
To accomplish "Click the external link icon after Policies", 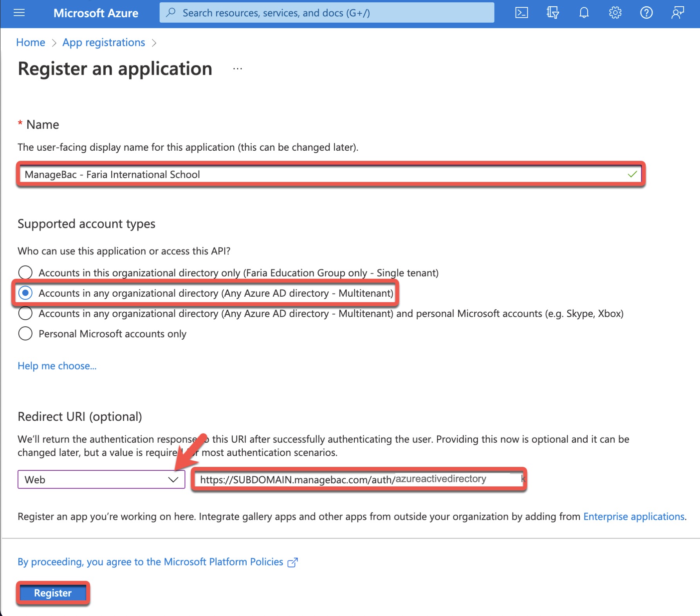I will 292,562.
